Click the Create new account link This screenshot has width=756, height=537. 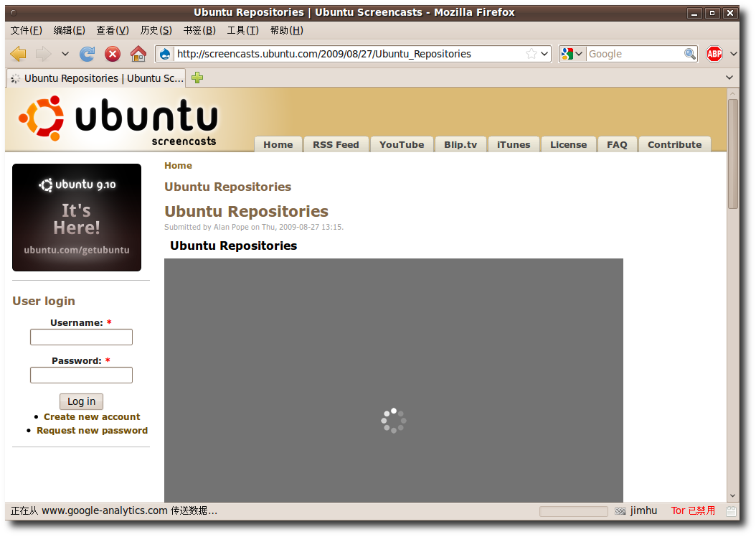[x=92, y=416]
